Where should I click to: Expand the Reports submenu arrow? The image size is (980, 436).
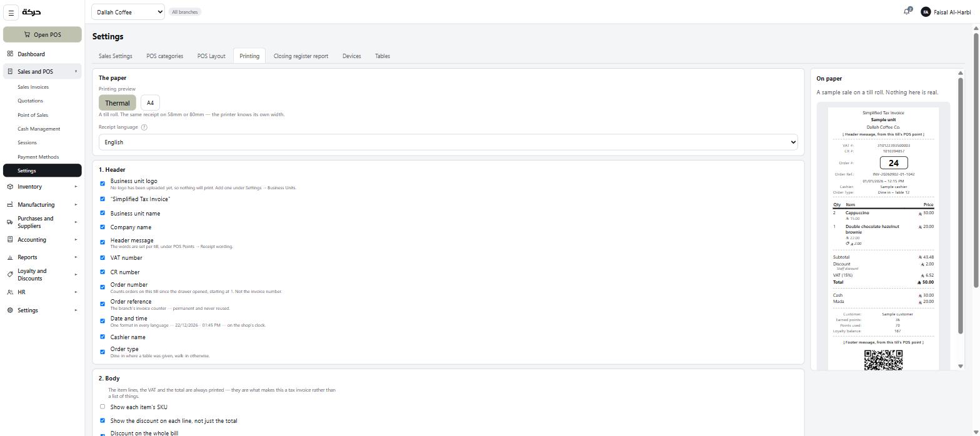[76, 257]
